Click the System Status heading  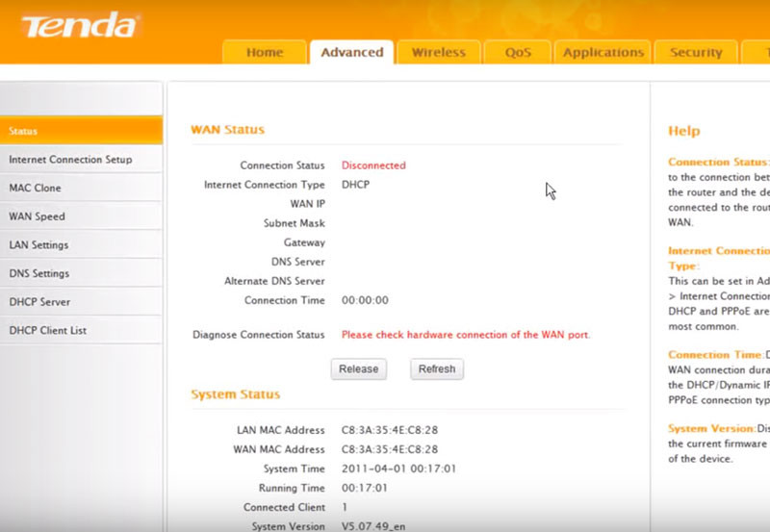pyautogui.click(x=235, y=394)
